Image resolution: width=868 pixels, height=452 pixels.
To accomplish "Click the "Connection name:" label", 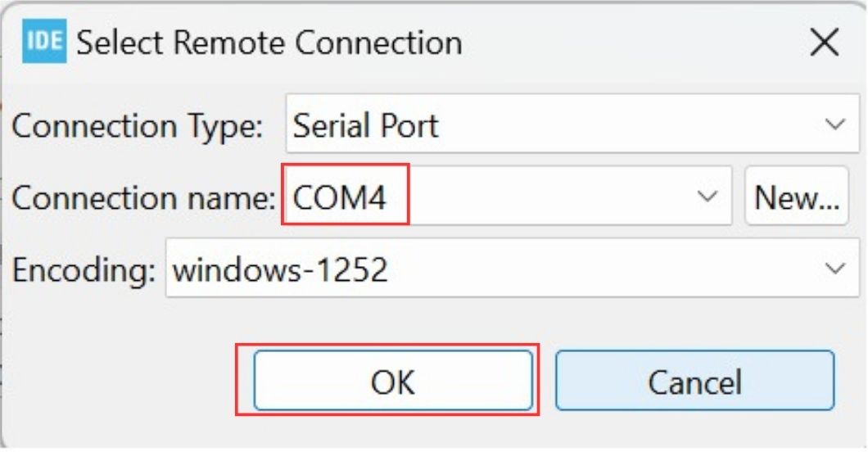I will tap(143, 197).
